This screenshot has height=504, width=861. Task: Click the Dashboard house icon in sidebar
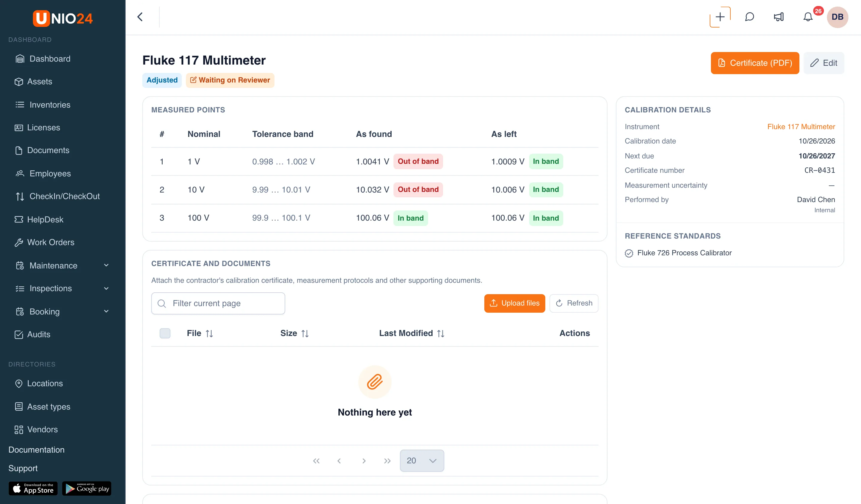point(20,59)
